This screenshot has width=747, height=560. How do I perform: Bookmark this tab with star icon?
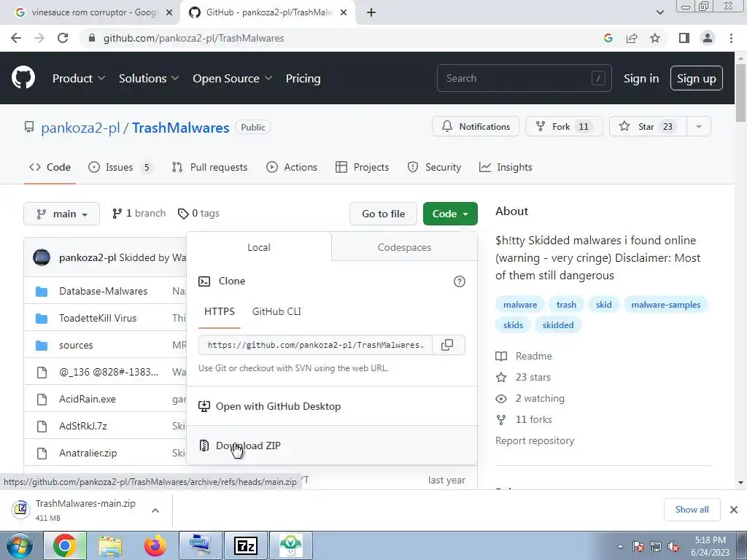656,38
